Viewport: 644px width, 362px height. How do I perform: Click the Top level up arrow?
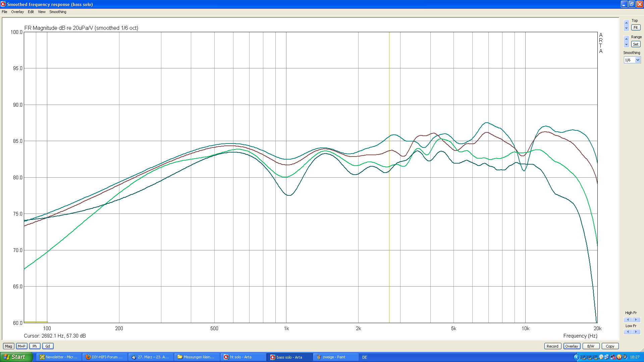pyautogui.click(x=626, y=23)
